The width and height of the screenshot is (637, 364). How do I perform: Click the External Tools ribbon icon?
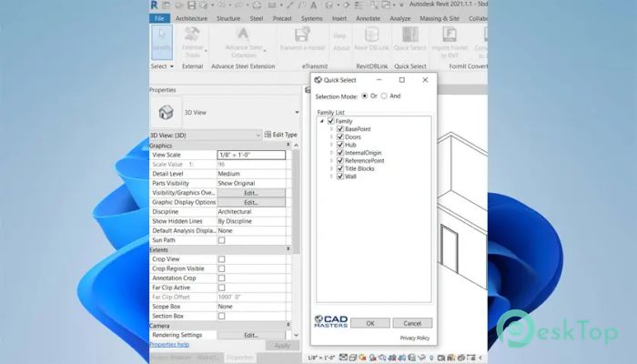[x=193, y=35]
